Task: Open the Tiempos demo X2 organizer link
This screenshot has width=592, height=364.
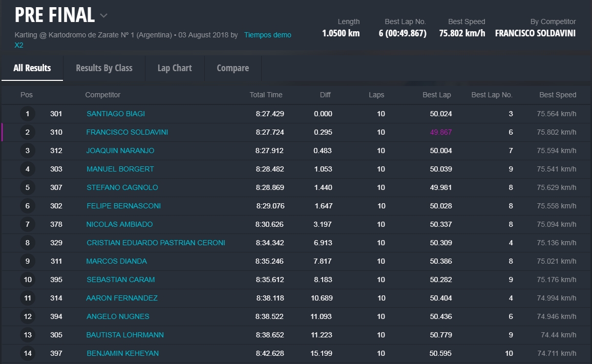Action: pyautogui.click(x=267, y=35)
